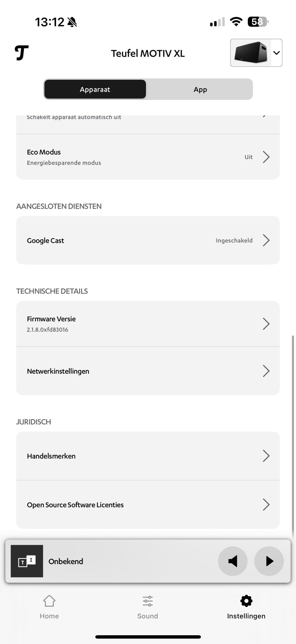
Task: Tap the source thumbnail in mini player
Action: coord(27,561)
